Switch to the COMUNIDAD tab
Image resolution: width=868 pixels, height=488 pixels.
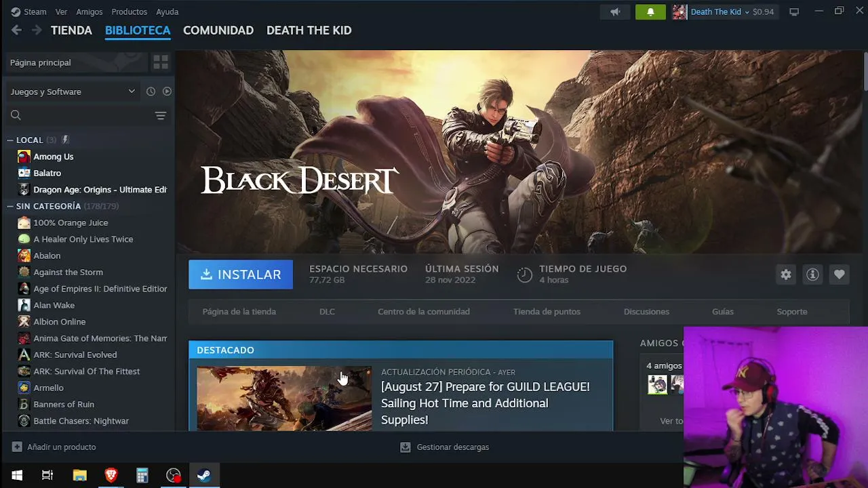(218, 30)
